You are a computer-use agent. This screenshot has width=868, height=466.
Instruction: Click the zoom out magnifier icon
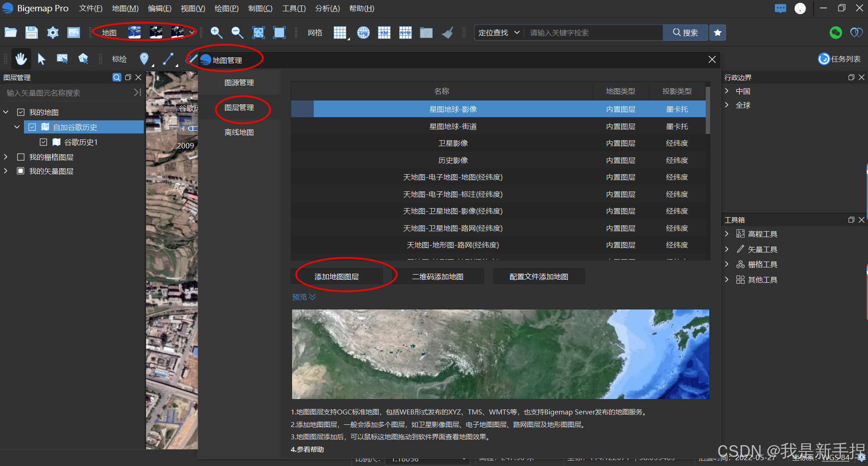237,32
